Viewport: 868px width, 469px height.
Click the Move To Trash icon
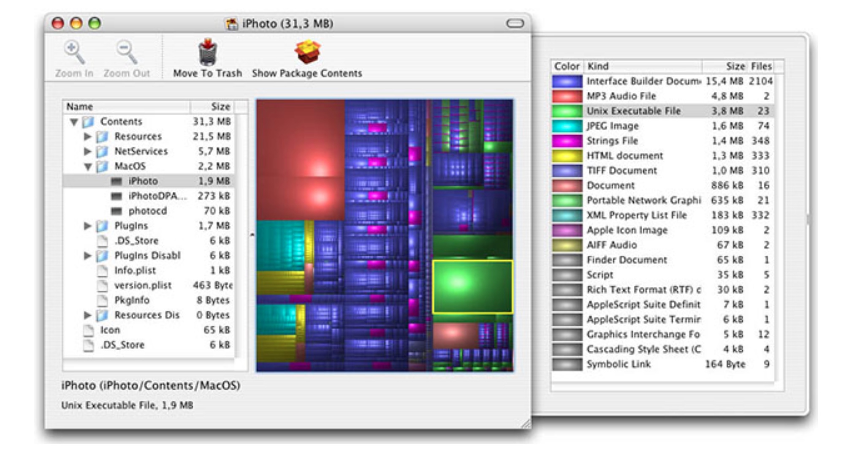pos(207,53)
